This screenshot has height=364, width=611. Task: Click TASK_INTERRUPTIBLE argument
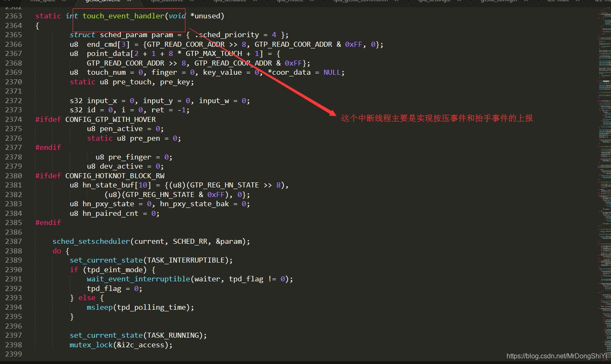tap(186, 260)
